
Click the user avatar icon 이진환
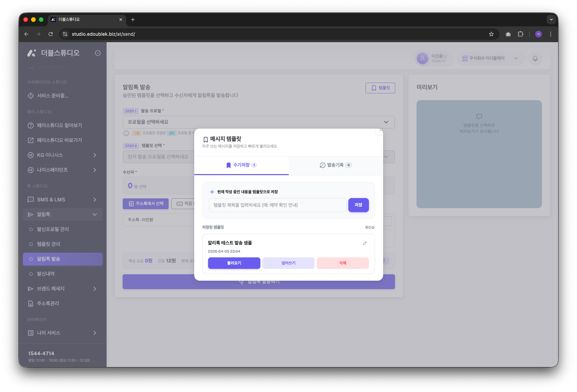click(x=423, y=58)
